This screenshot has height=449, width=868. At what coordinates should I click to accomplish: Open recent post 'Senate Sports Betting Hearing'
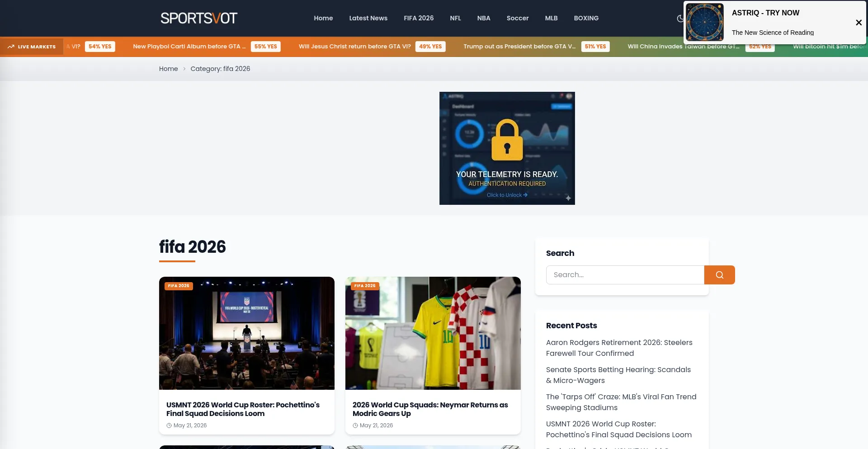coord(618,375)
